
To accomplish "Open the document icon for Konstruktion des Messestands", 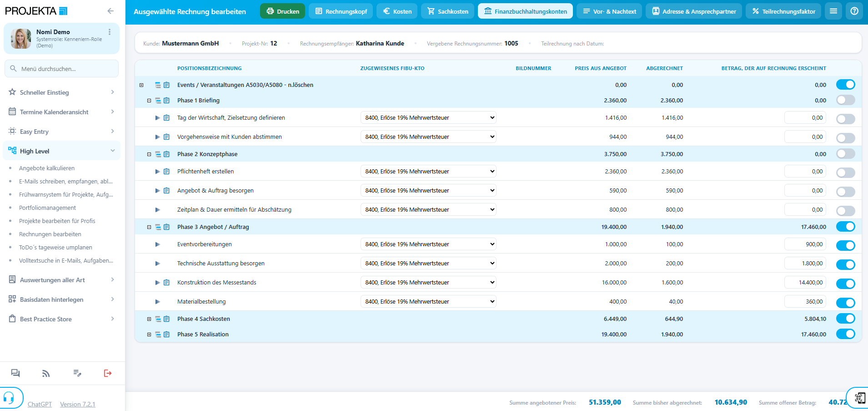I will (x=166, y=283).
